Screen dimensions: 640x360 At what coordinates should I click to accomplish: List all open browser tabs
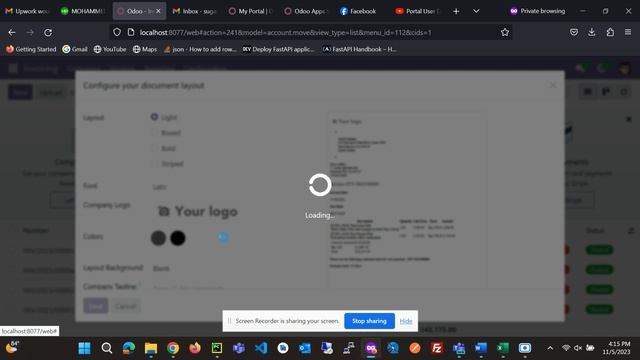pyautogui.click(x=476, y=11)
